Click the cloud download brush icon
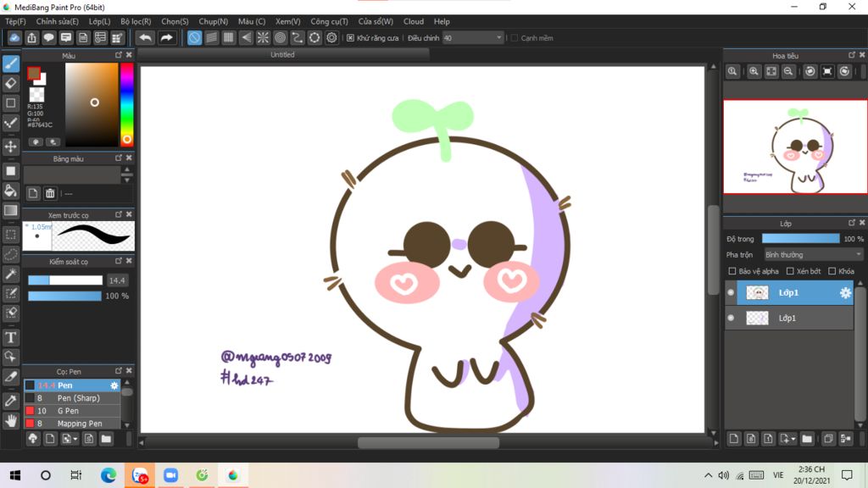868x488 pixels. click(33, 439)
